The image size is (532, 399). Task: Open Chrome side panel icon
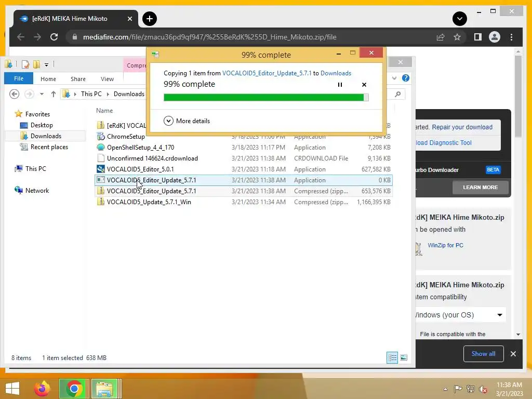[478, 37]
